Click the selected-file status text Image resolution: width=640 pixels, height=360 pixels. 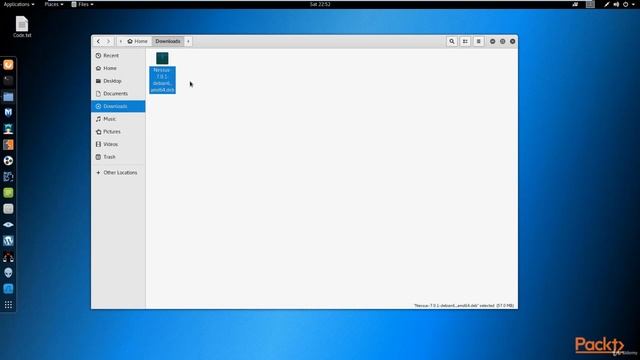pos(464,305)
